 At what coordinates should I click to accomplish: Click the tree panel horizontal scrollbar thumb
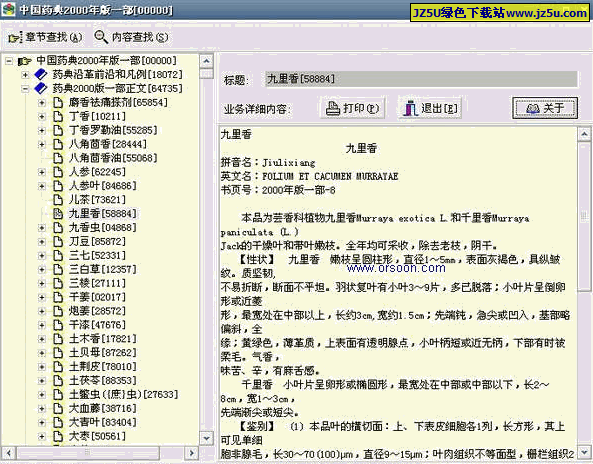[x=87, y=453]
